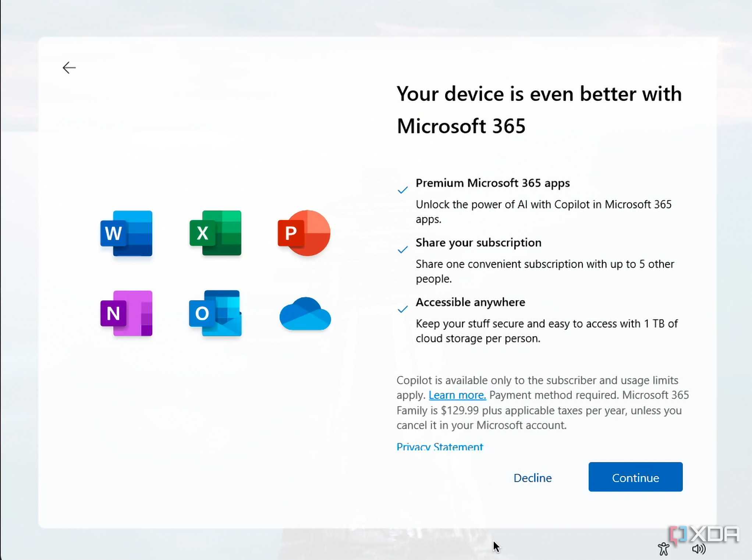Continue with Microsoft 365 offer

pos(635,477)
